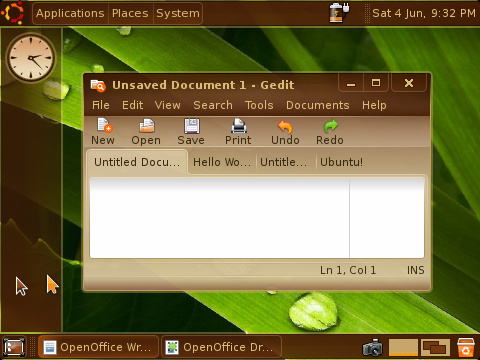Activate OpenOffice Wr... taskbar button
480x360 pixels.
[x=98, y=347]
